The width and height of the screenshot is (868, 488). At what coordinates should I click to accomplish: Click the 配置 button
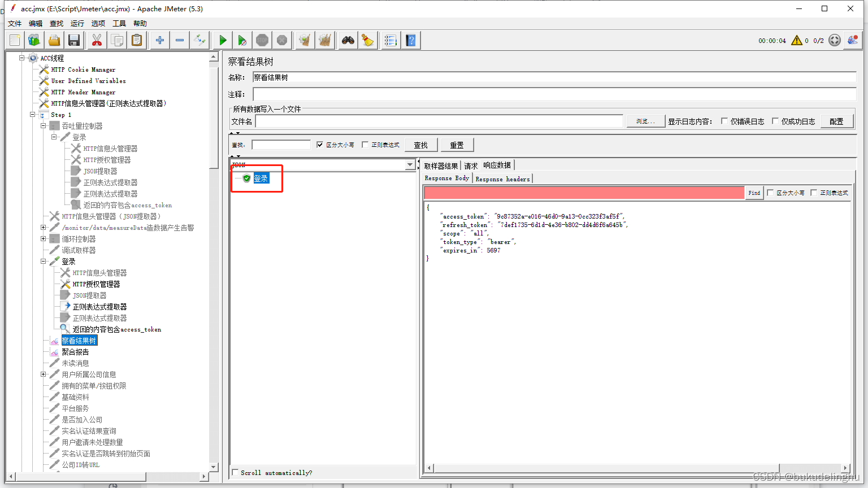[837, 121]
